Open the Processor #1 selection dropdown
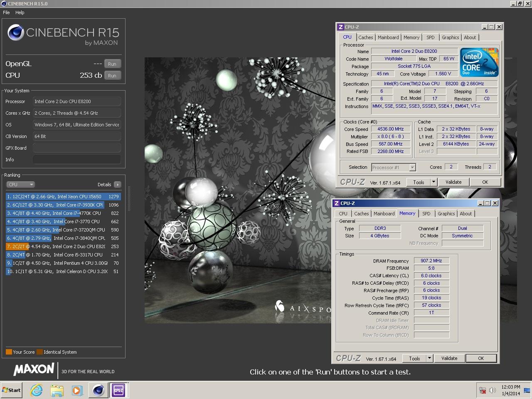 tap(393, 167)
